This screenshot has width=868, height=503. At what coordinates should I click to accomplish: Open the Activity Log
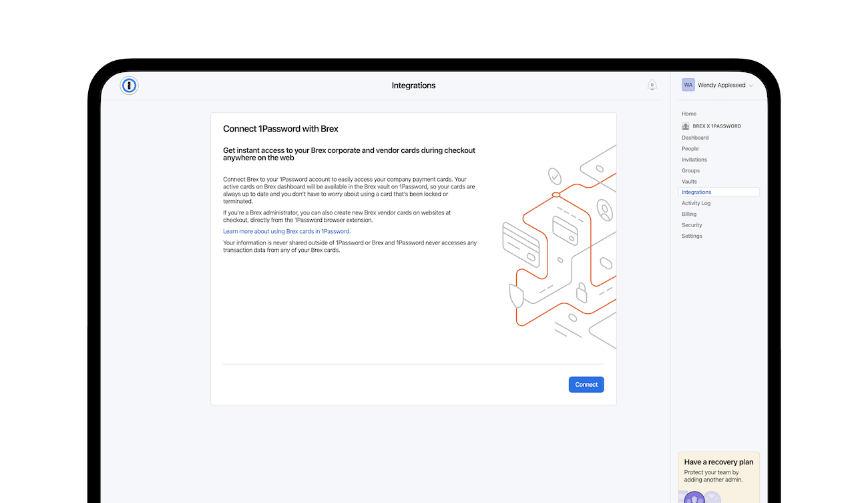point(696,203)
